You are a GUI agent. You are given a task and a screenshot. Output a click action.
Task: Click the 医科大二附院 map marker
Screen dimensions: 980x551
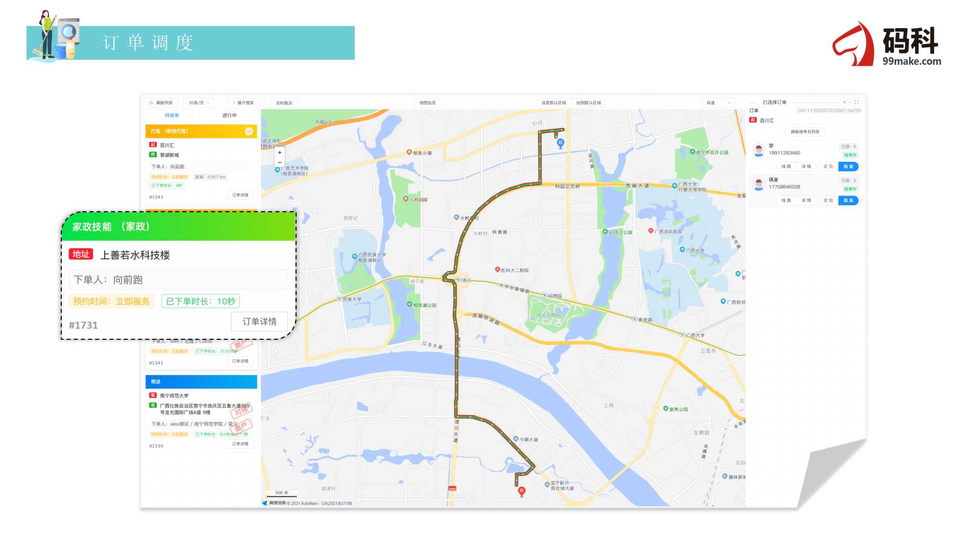(511, 270)
